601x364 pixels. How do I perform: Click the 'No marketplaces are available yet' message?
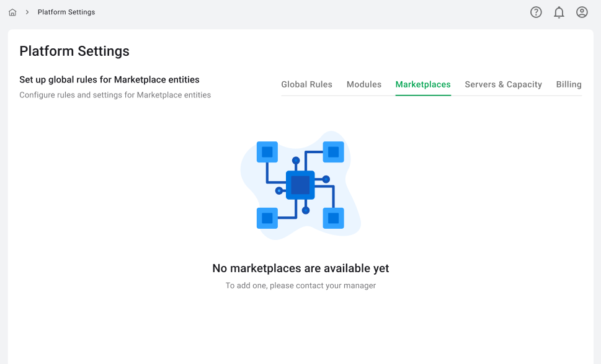point(301,269)
